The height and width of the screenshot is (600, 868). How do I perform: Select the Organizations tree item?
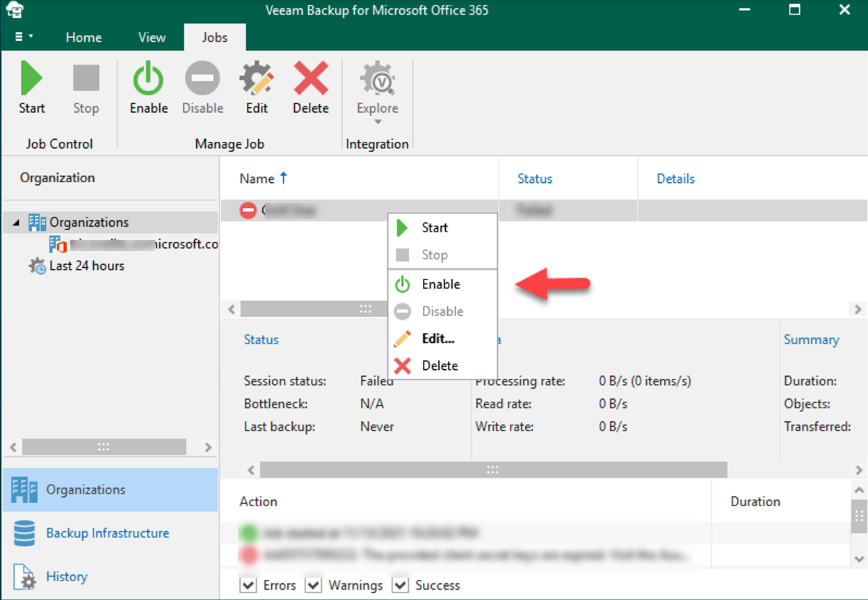pos(89,222)
